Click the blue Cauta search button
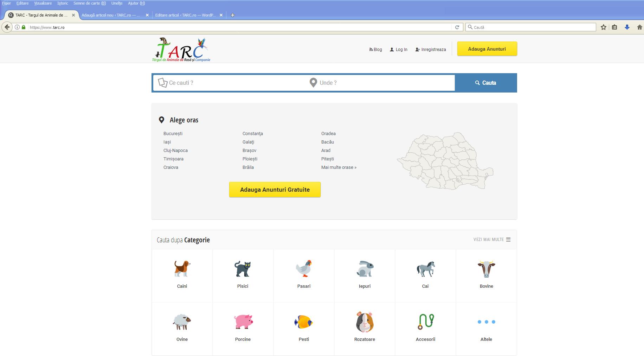644x356 pixels. pyautogui.click(x=485, y=83)
